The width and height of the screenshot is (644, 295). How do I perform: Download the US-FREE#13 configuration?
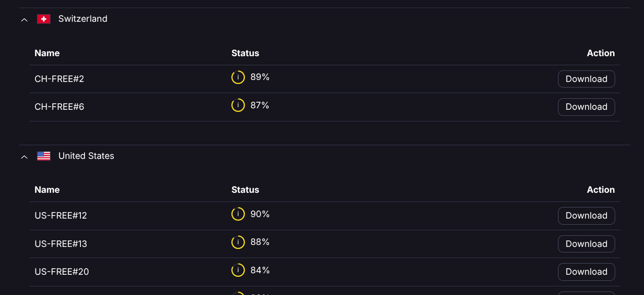(x=586, y=244)
